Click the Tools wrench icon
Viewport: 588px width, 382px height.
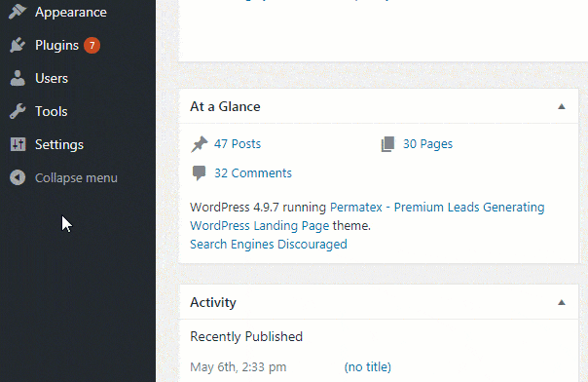(x=18, y=111)
